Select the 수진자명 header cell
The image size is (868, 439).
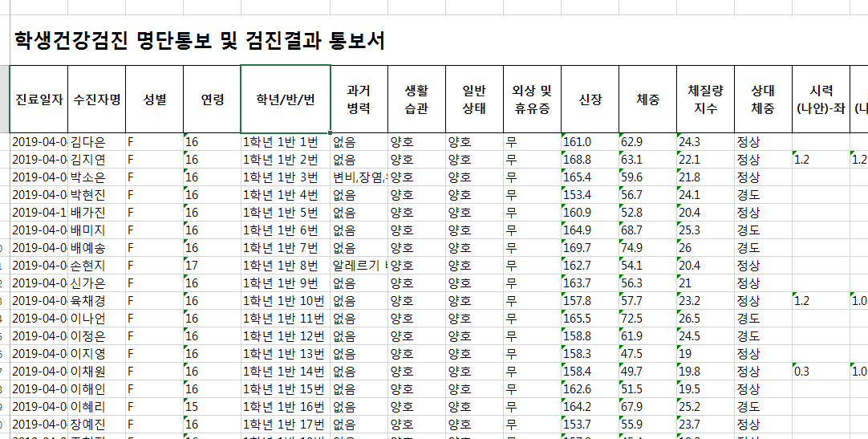[x=97, y=99]
